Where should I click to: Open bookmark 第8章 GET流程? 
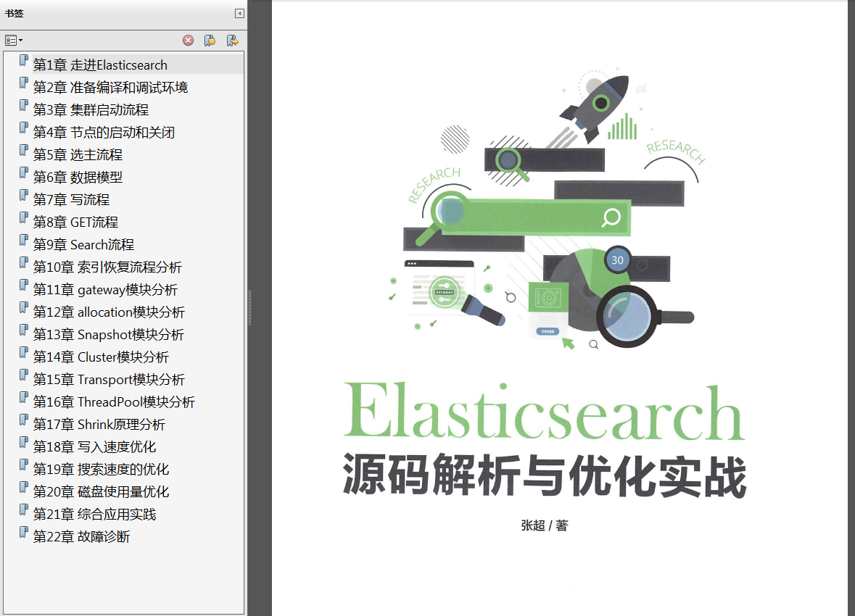tap(76, 222)
